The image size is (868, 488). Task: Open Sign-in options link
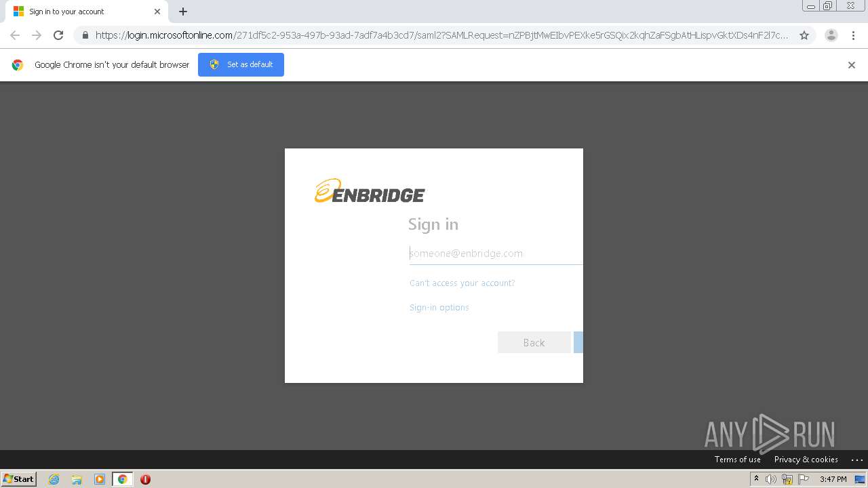(439, 308)
